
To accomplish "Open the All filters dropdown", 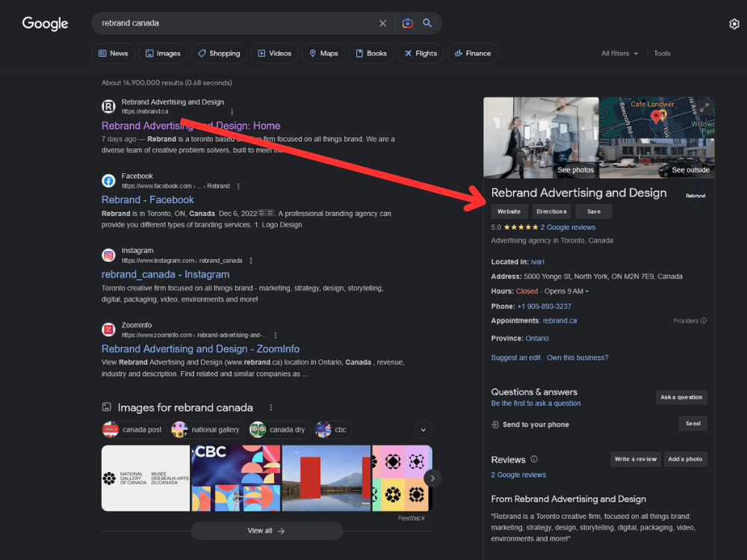I will coord(619,53).
